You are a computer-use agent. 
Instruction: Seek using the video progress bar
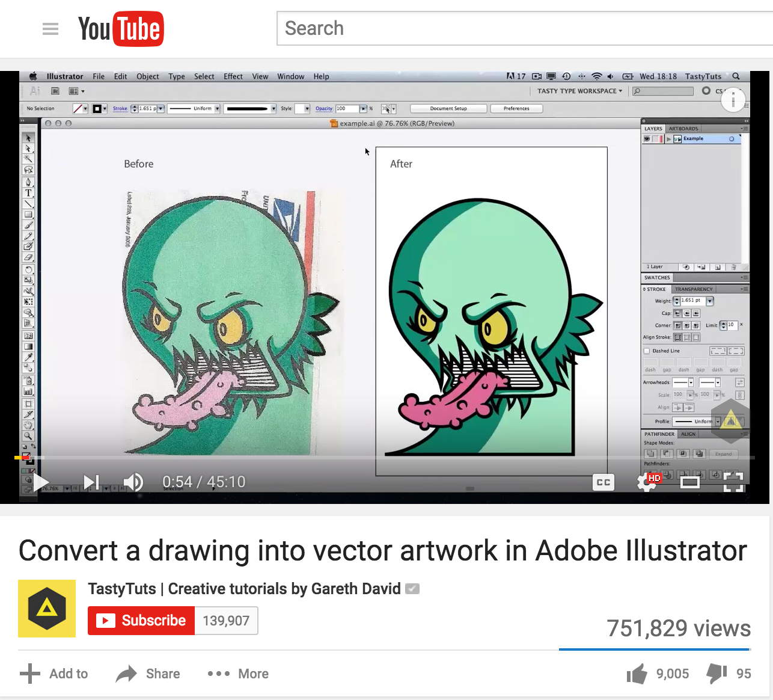[385, 458]
